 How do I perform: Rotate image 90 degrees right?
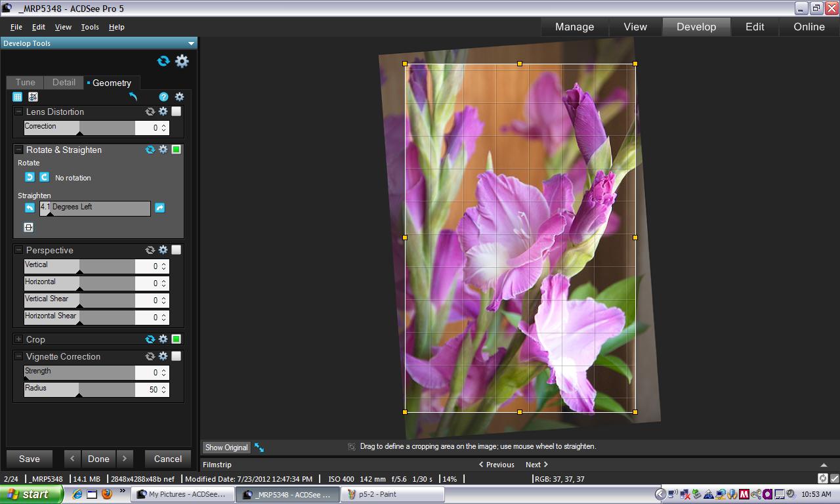pos(44,177)
